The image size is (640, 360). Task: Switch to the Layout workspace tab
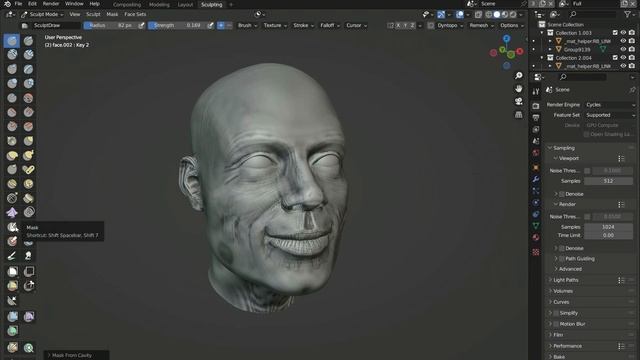pos(185,4)
